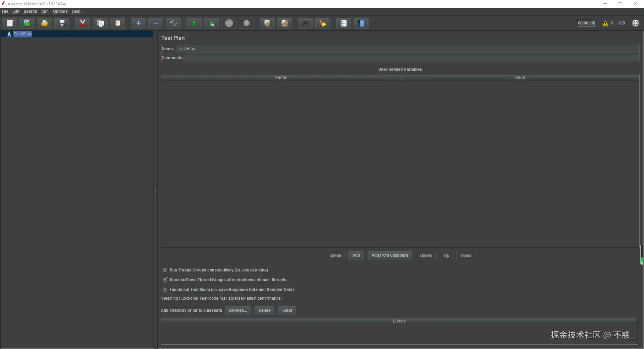Open the Run menu

[x=45, y=11]
